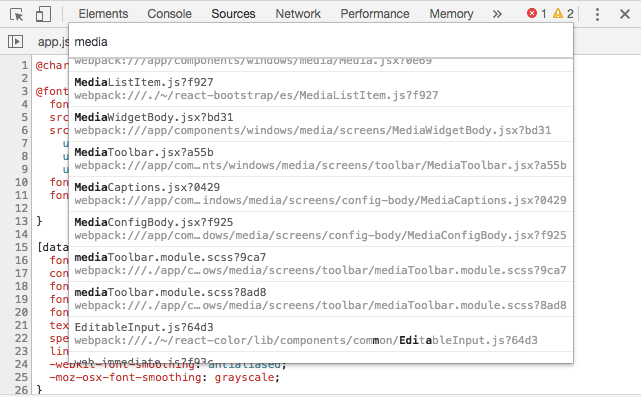
Task: Open the Memory tab
Action: (x=451, y=14)
